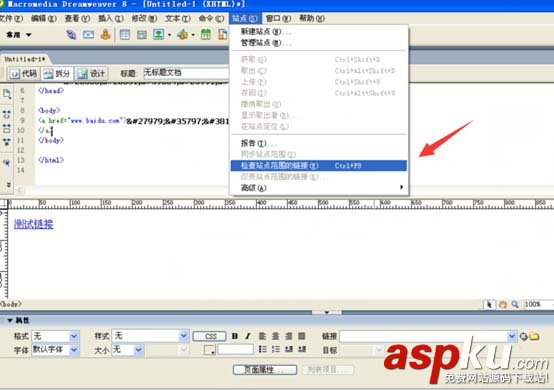Open the 编辑 edit menu
This screenshot has width=554, height=390.
[x=43, y=18]
